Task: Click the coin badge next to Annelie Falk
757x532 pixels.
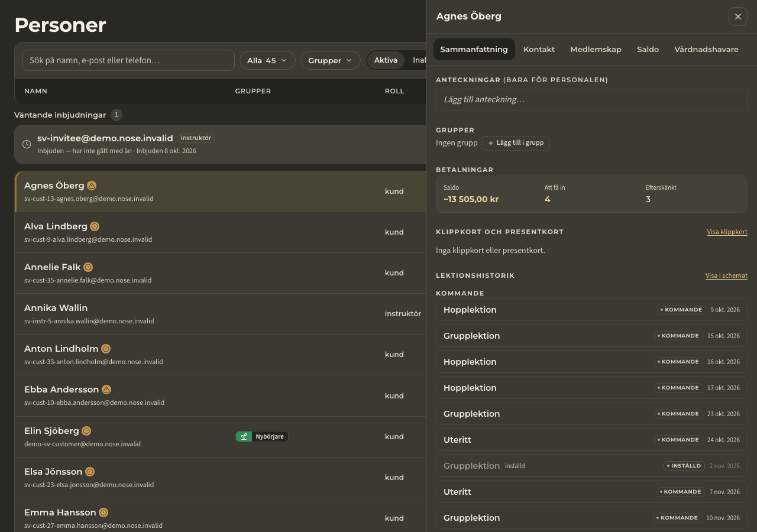Action: 88,267
